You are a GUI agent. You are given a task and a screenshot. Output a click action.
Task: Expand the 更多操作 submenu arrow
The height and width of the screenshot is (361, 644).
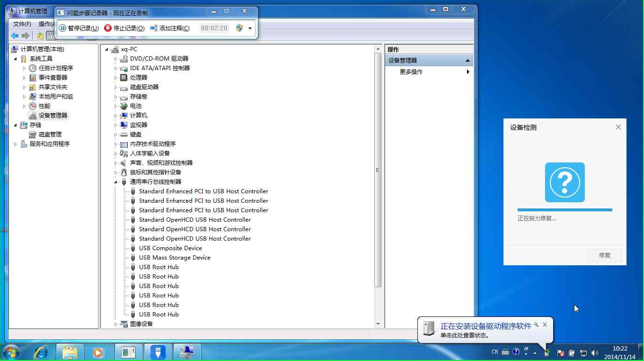[x=468, y=72]
